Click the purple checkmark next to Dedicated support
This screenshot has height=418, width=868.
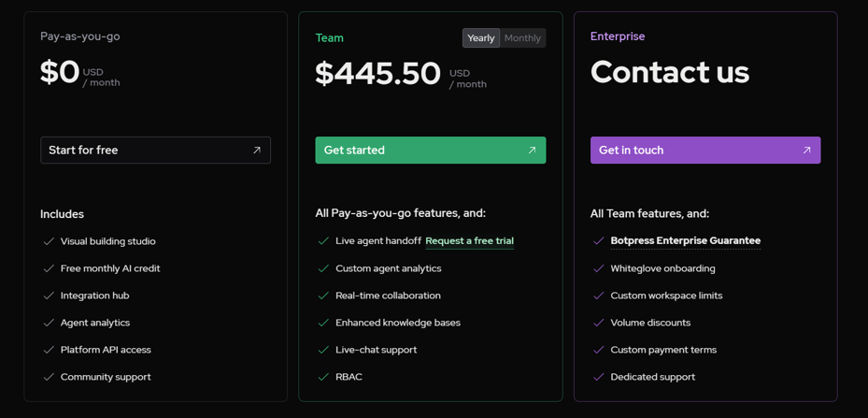(598, 377)
